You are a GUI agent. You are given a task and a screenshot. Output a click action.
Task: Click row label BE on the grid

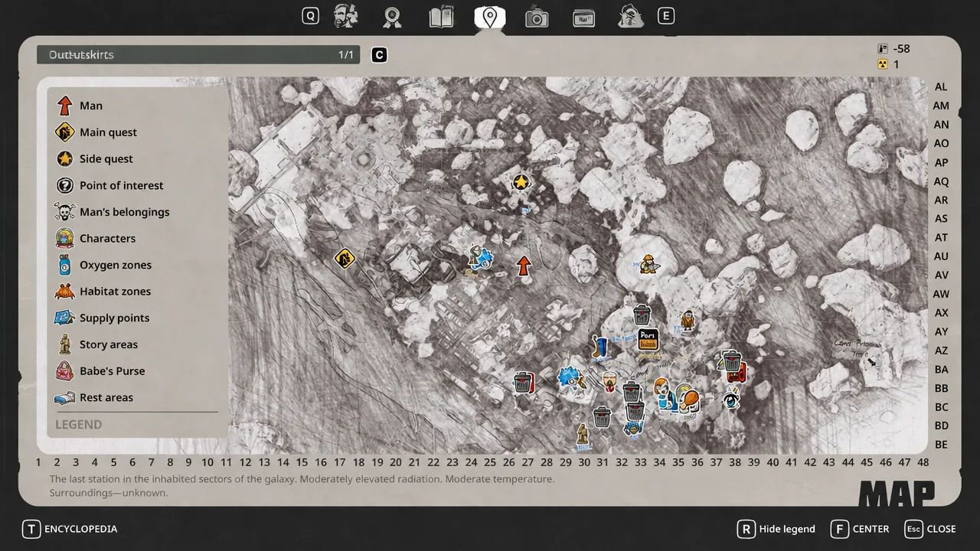[941, 445]
